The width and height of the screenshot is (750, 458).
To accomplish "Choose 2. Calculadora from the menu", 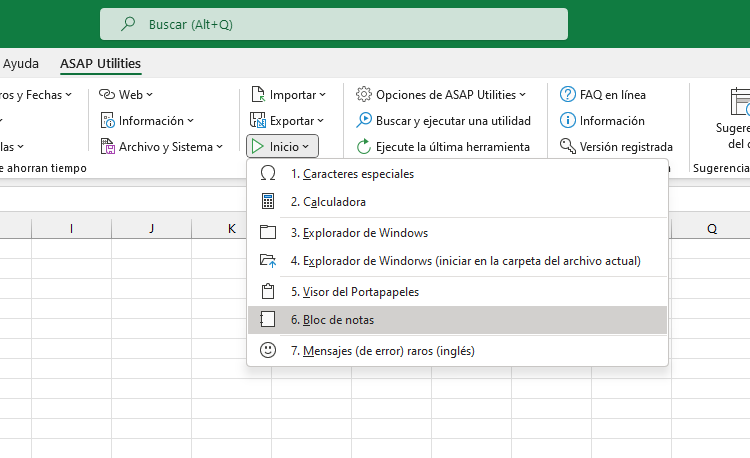I will click(x=457, y=202).
